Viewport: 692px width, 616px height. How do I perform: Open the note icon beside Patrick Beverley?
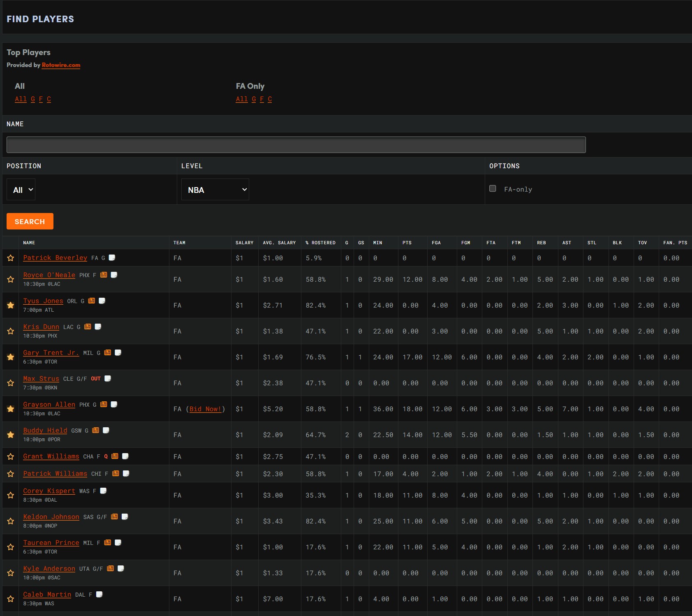112,257
